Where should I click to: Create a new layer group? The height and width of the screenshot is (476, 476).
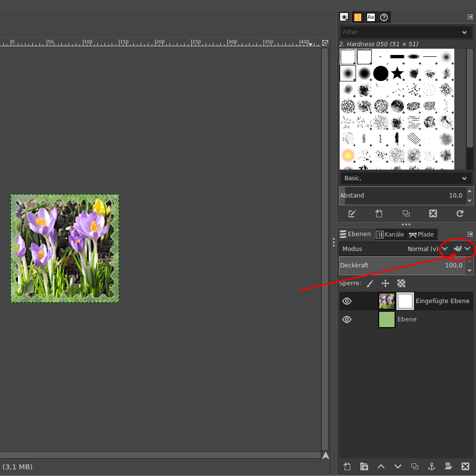tap(364, 466)
